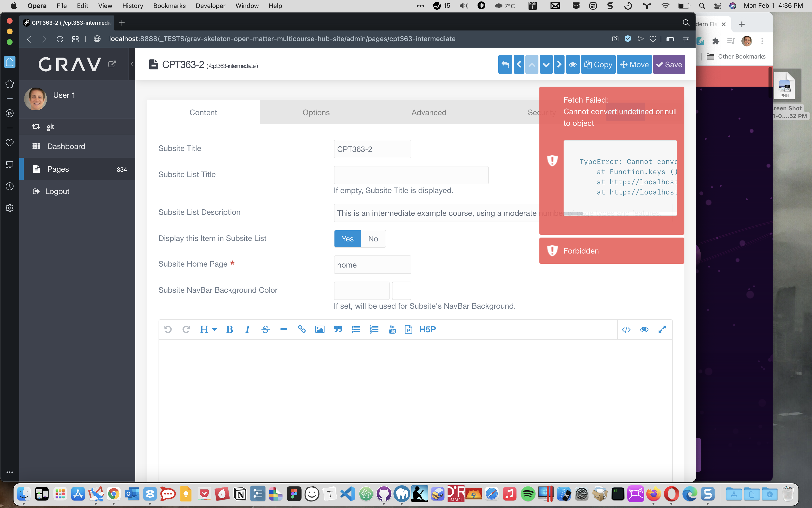
Task: Select No for Display in Subsite List
Action: pyautogui.click(x=373, y=239)
